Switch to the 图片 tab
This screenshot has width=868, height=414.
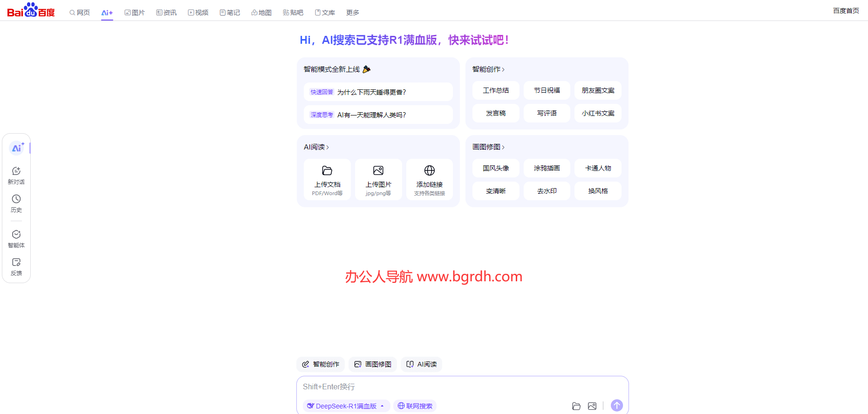[x=135, y=13]
